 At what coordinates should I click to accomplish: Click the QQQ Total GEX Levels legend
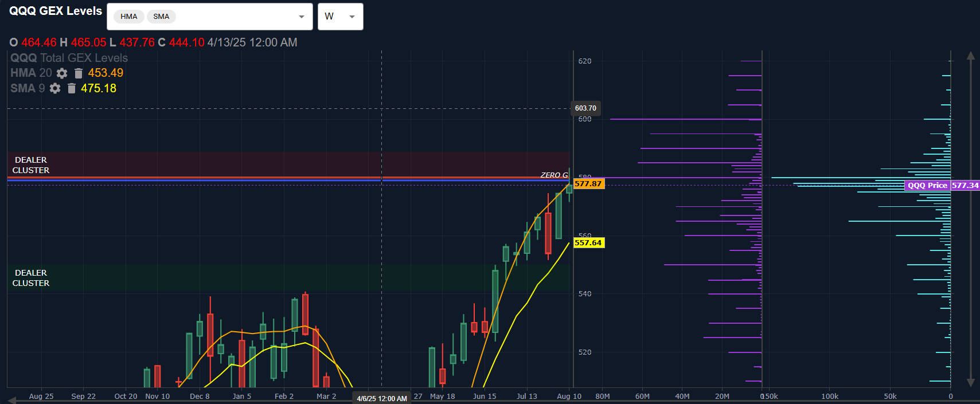69,58
